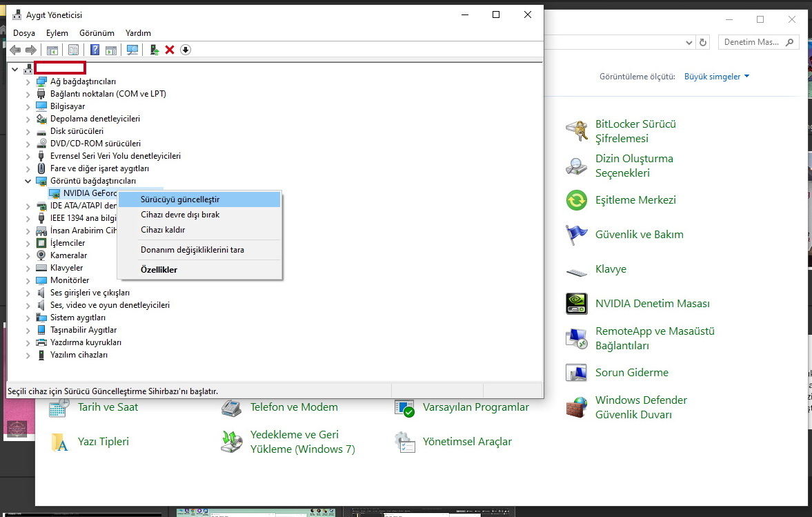Open Telefon ve Modem icon
The height and width of the screenshot is (517, 812).
coord(232,407)
